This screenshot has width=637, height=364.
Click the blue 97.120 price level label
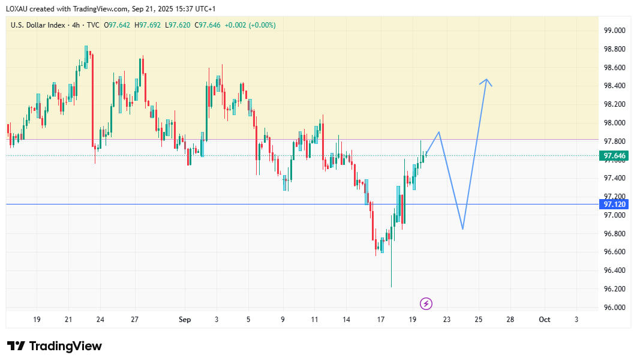(613, 204)
